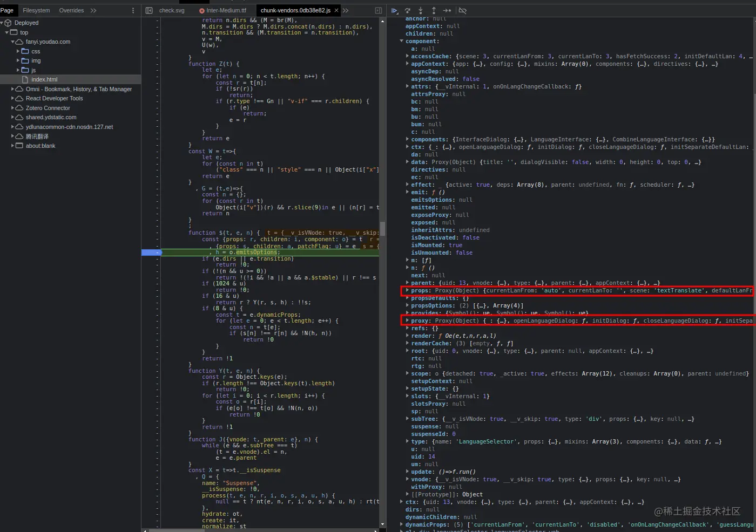756x532 pixels.
Task: Expand the accessCache property
Action: [407, 56]
